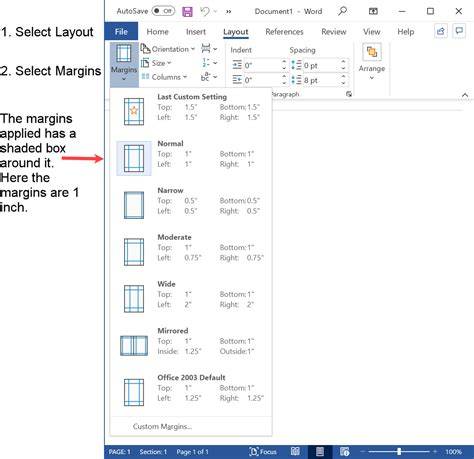This screenshot has height=459, width=474.
Task: Open the Review tab
Action: (334, 32)
